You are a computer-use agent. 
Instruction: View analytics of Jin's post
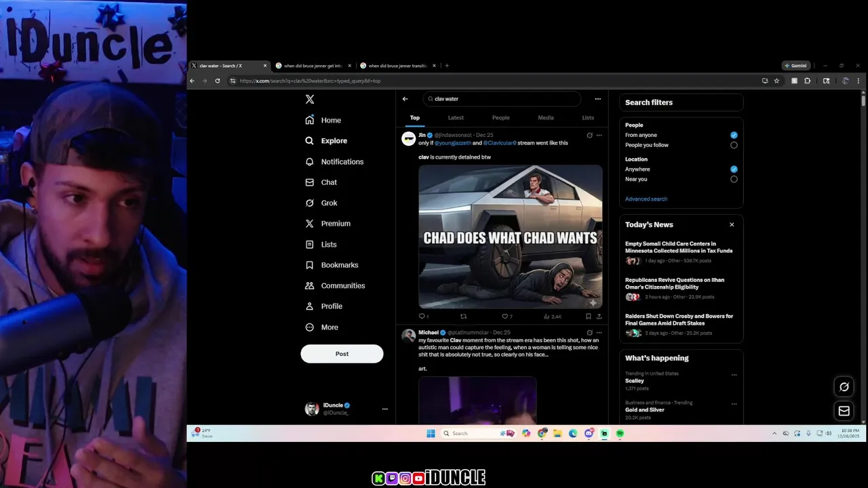552,317
